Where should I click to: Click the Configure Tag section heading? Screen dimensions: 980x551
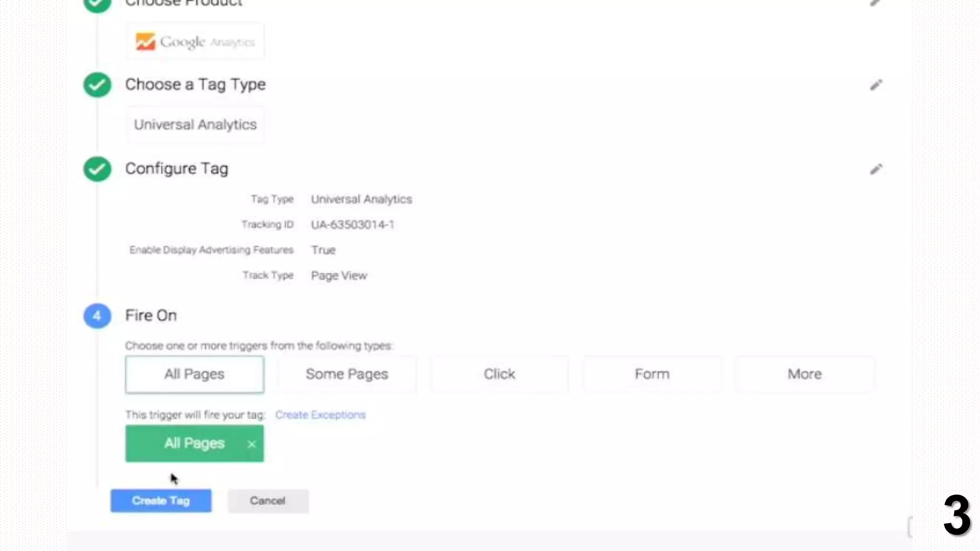point(177,169)
